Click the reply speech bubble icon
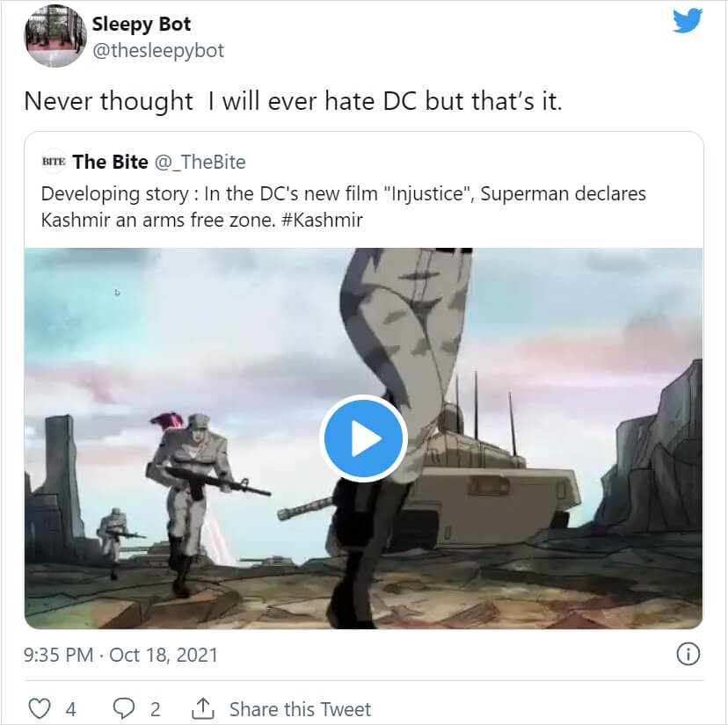Viewport: 728px width, 725px height. pos(124,708)
